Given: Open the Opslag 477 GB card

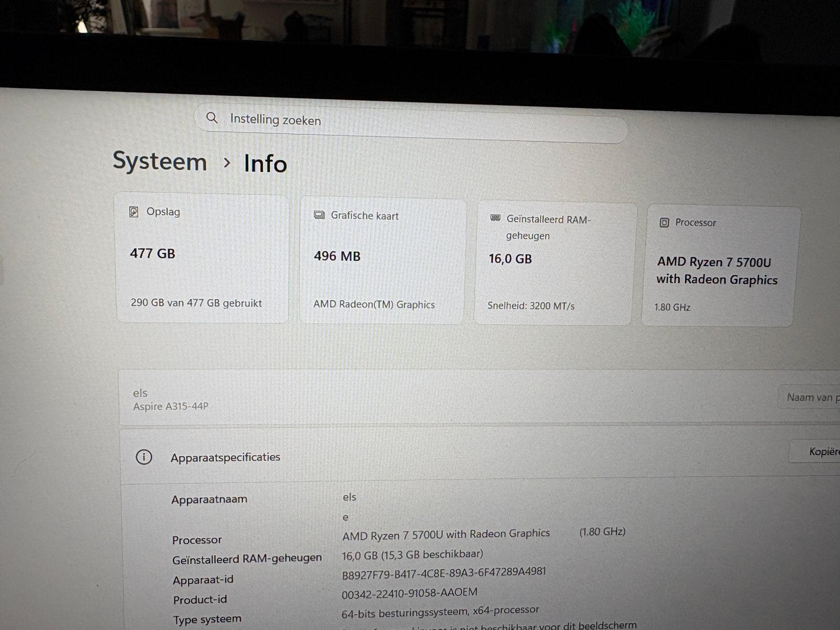Looking at the screenshot, I should tap(202, 258).
